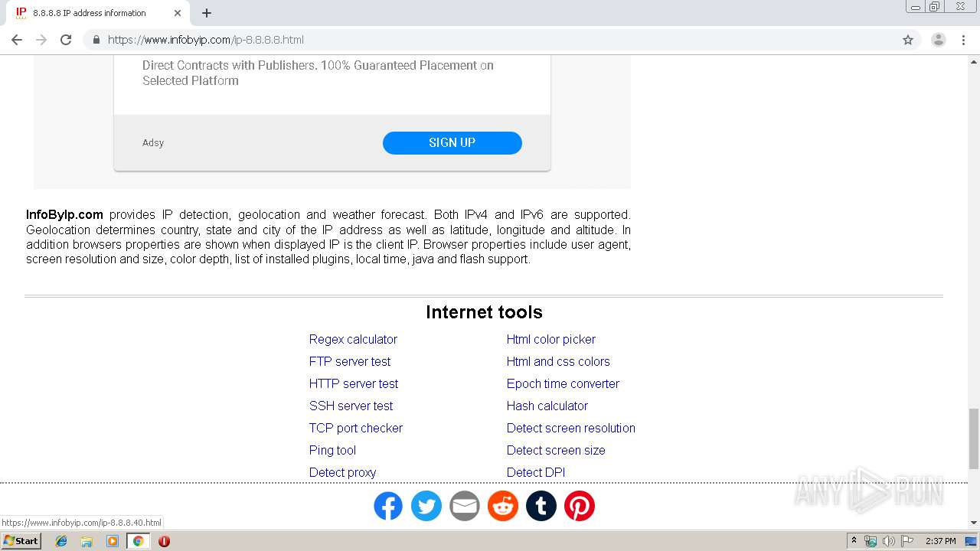
Task: Open Chrome profile avatar menu
Action: [939, 40]
